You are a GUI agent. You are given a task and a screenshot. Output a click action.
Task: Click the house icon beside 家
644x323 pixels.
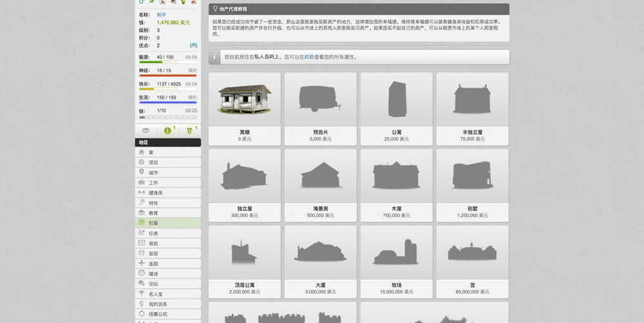click(142, 152)
